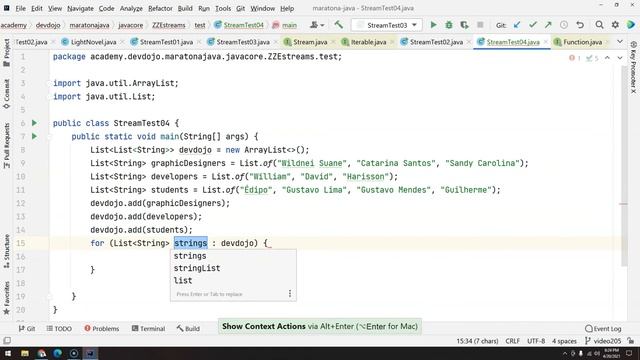Run main method gutter arrow on line 7
The width and height of the screenshot is (640, 360).
coord(34,136)
